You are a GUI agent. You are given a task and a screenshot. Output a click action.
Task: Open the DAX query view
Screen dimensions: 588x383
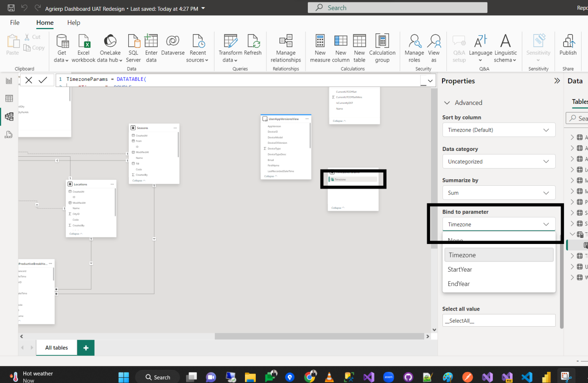tap(9, 134)
